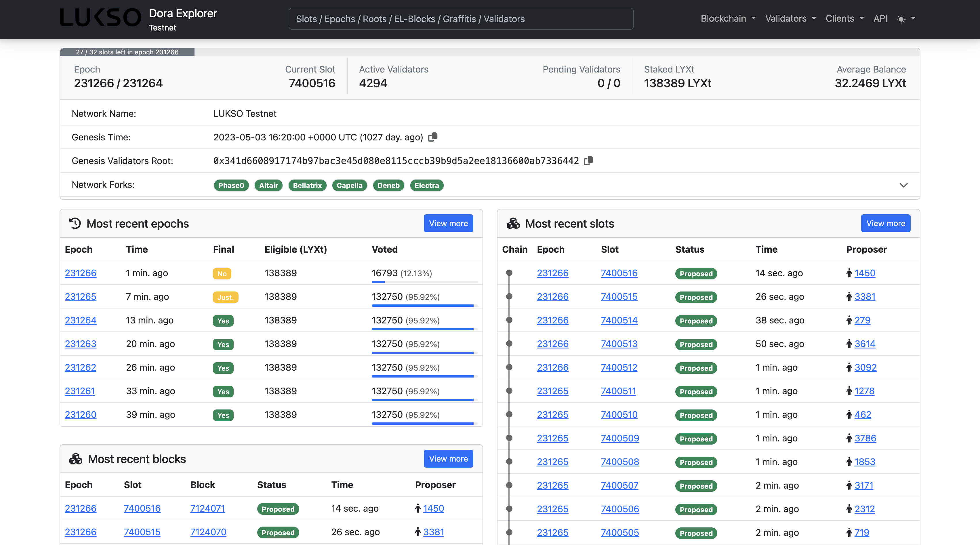Toggle the light/dark theme switcher

(901, 18)
